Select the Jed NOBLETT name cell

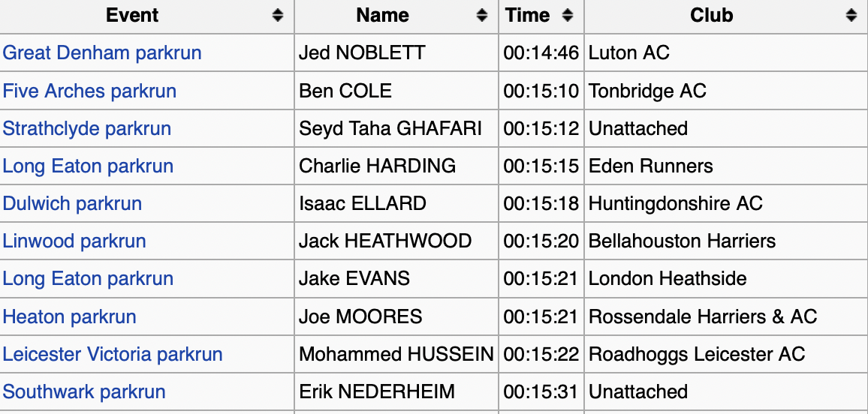tap(362, 53)
